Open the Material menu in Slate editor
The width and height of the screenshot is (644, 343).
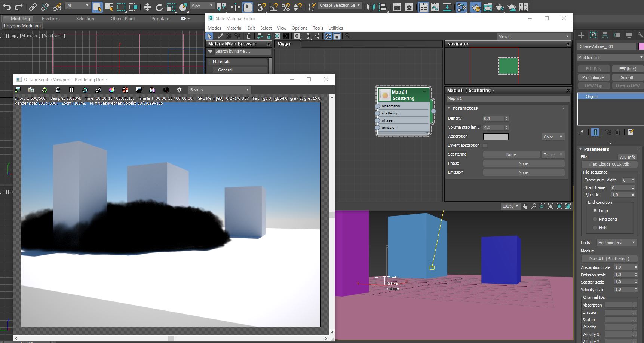click(234, 28)
